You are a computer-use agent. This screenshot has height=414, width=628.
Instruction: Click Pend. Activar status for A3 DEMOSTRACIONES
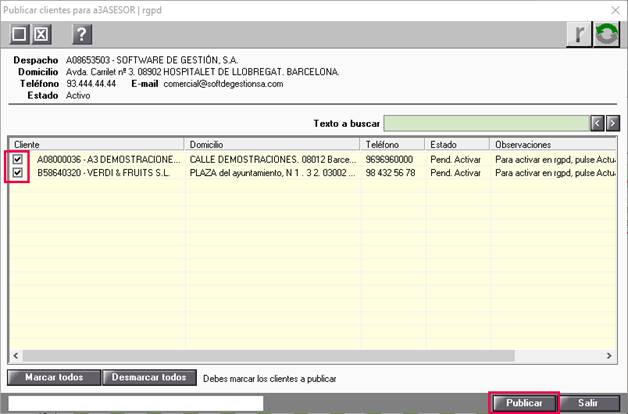455,159
